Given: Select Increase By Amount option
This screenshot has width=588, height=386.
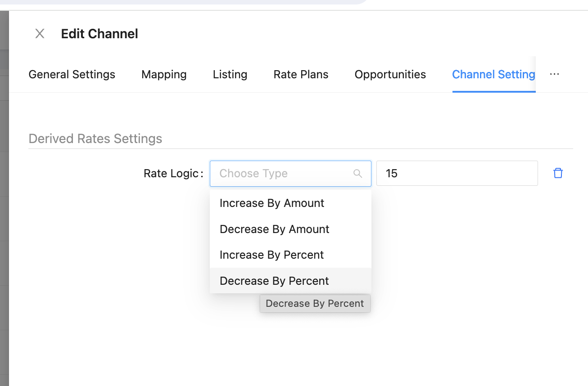Looking at the screenshot, I should 272,203.
